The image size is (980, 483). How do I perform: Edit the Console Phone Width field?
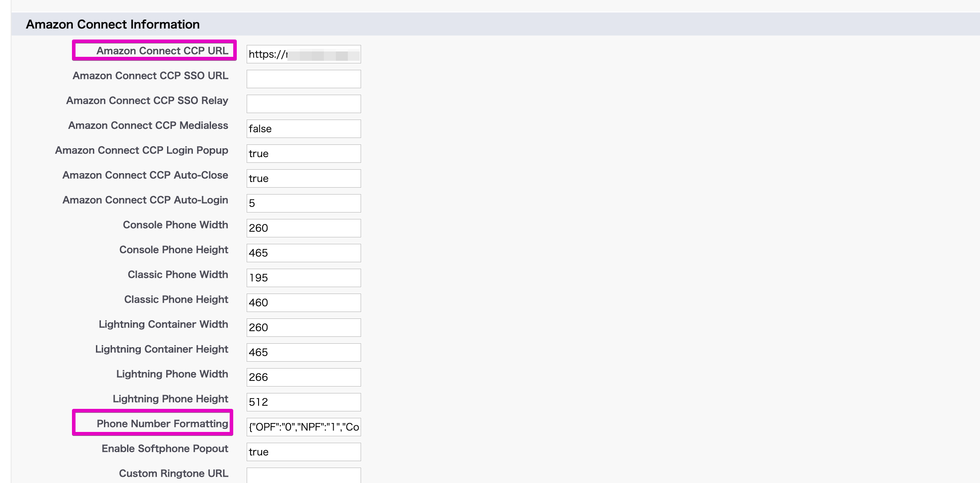pos(304,228)
